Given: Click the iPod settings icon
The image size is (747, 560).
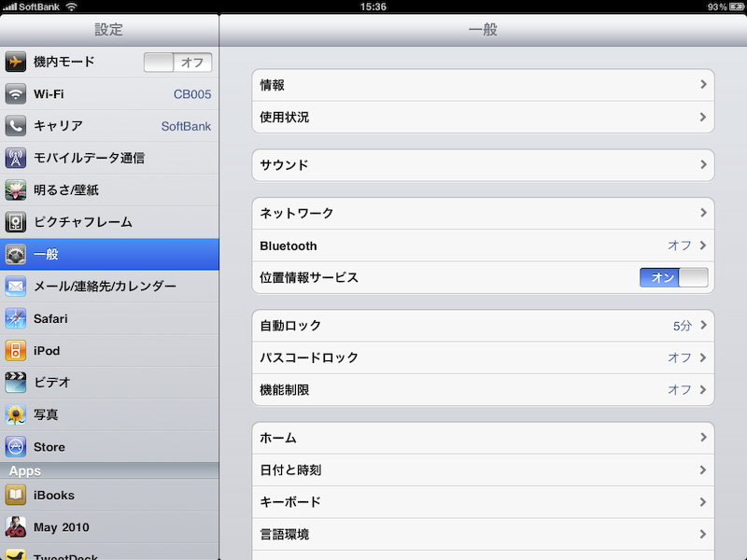Looking at the screenshot, I should [15, 350].
